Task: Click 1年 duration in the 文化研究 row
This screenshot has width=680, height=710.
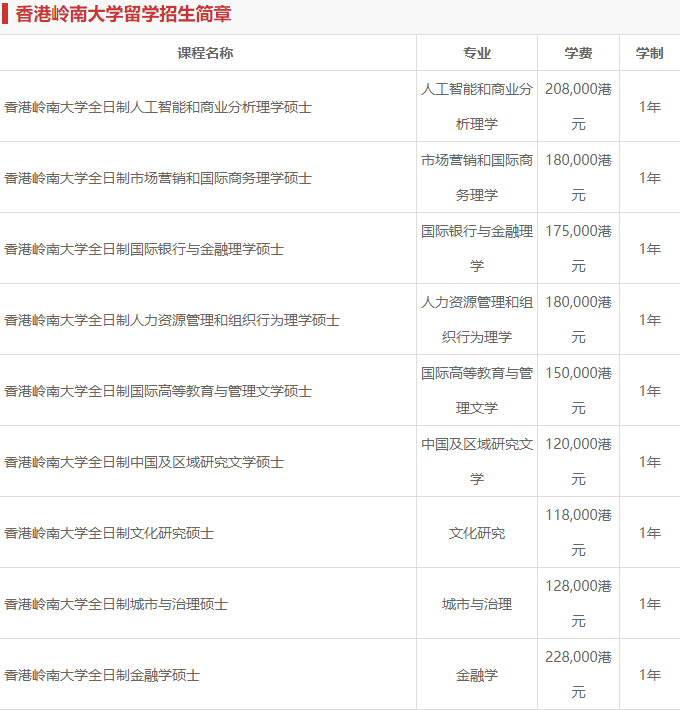Action: point(650,533)
